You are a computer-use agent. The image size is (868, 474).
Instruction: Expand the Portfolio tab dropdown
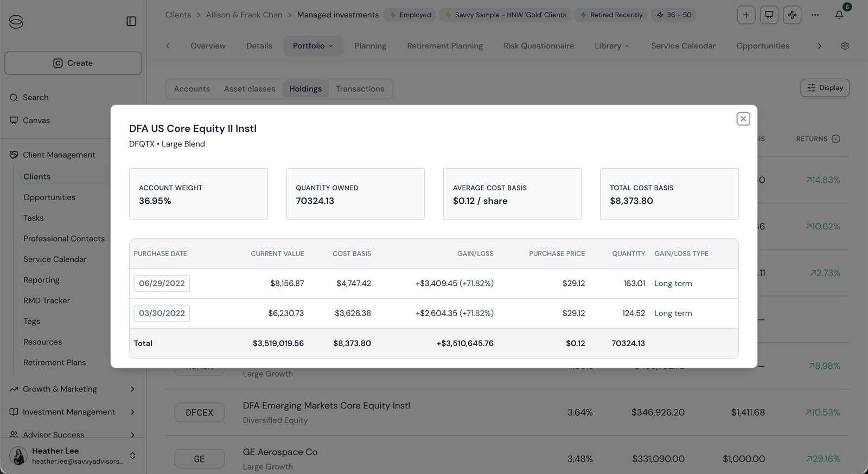(x=313, y=46)
